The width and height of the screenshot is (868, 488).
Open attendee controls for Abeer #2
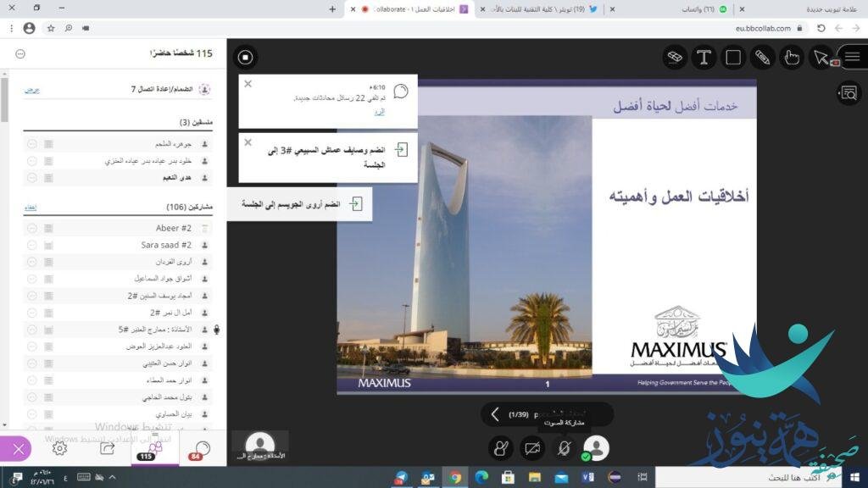coord(31,228)
